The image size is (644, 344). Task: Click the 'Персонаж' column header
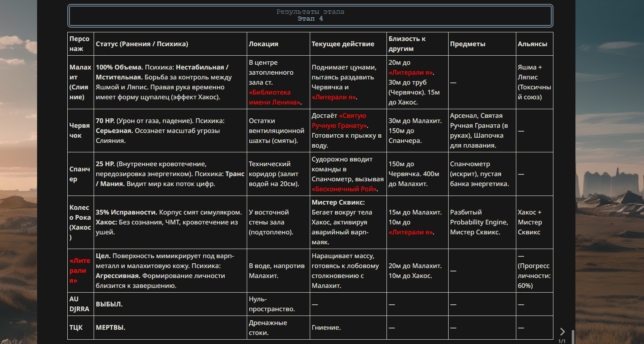(80, 44)
